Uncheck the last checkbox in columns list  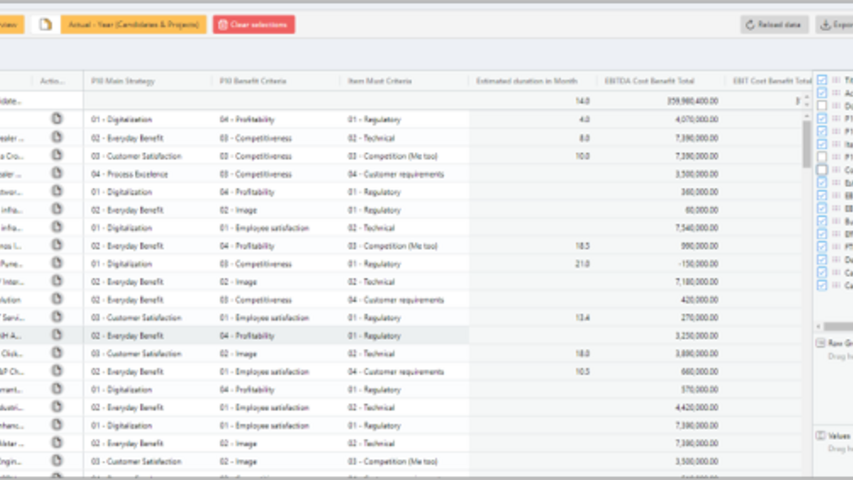point(822,285)
